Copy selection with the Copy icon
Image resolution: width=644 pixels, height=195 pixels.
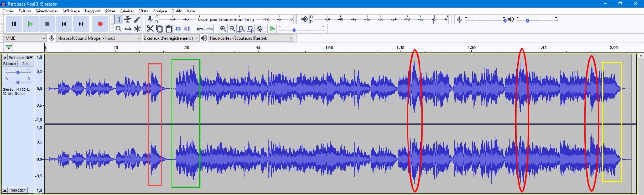159,29
